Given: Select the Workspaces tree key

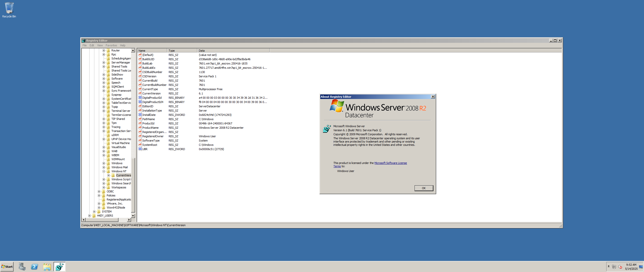Looking at the screenshot, I should point(119,187).
